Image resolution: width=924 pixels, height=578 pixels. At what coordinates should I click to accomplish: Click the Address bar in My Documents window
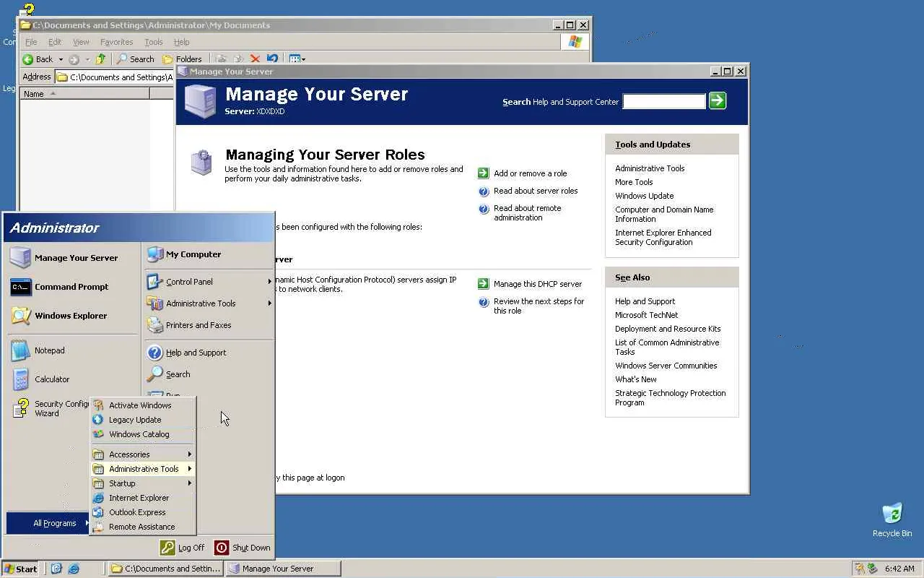pos(115,77)
